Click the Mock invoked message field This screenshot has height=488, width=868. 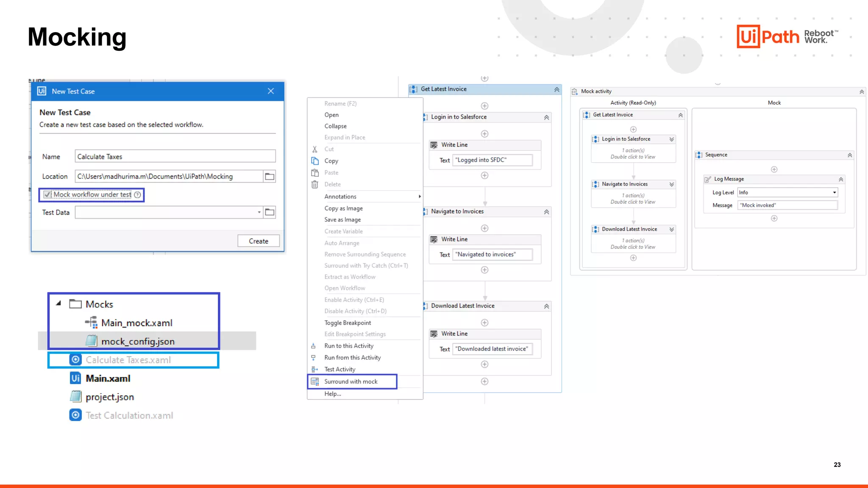point(787,205)
